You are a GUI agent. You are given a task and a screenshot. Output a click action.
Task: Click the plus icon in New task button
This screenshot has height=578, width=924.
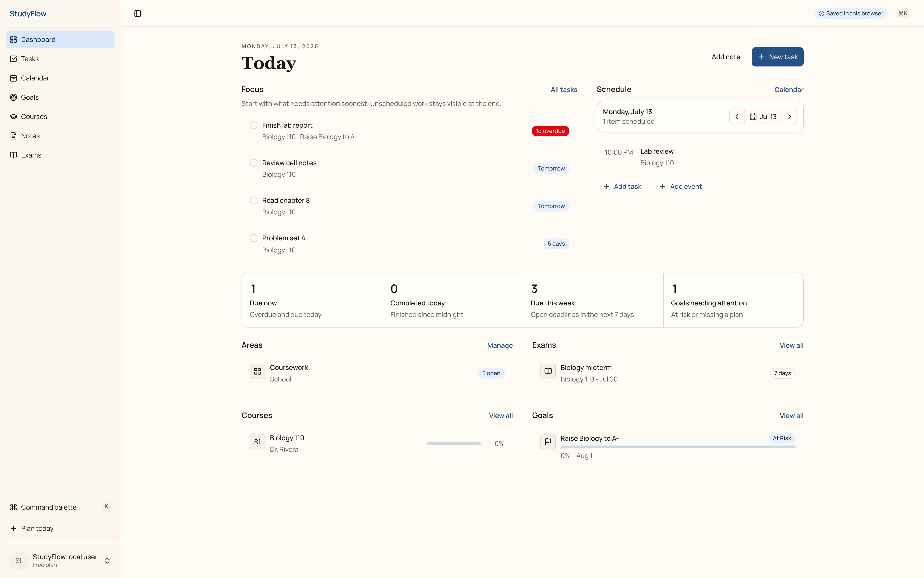[x=761, y=57]
